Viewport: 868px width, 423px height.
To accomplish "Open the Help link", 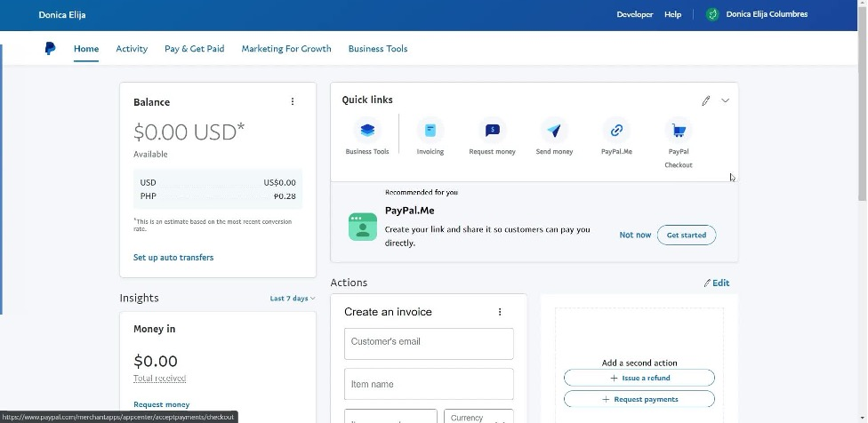I will 672,14.
